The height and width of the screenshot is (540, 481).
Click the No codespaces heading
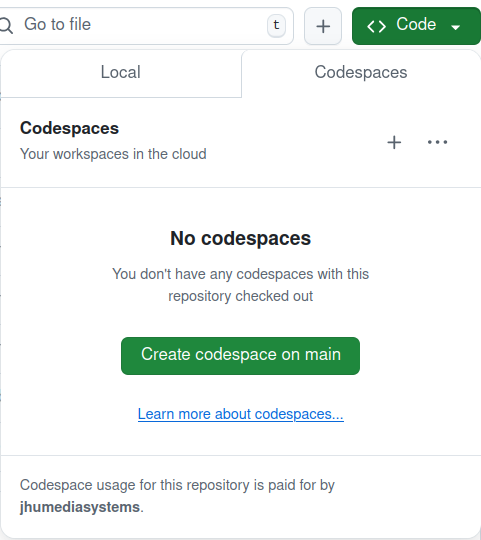240,238
